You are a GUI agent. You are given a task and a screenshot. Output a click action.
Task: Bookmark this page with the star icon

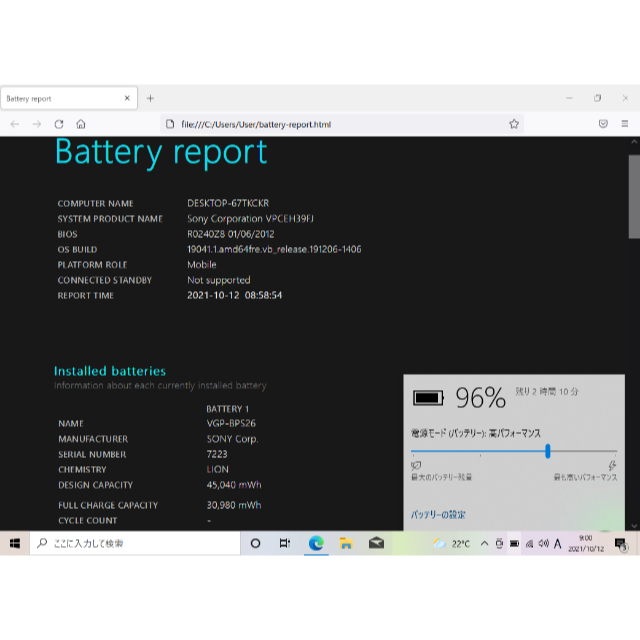pos(514,124)
